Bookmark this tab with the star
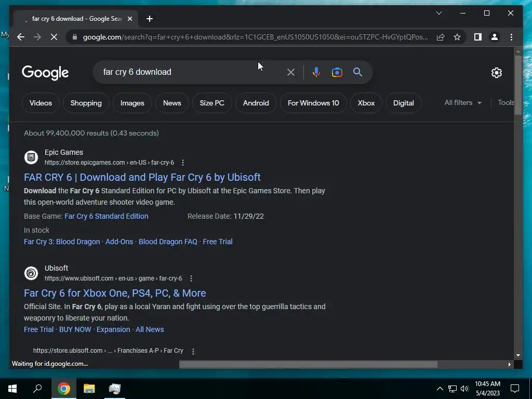 457,37
